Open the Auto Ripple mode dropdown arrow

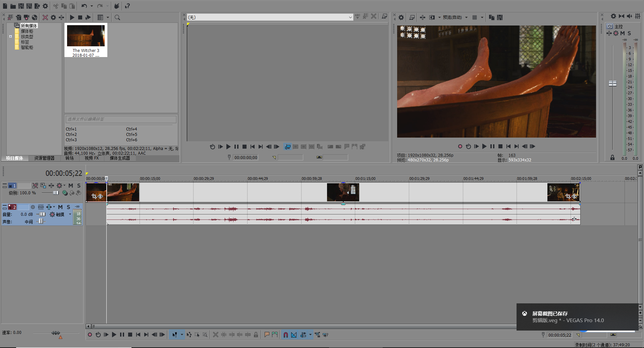point(310,335)
